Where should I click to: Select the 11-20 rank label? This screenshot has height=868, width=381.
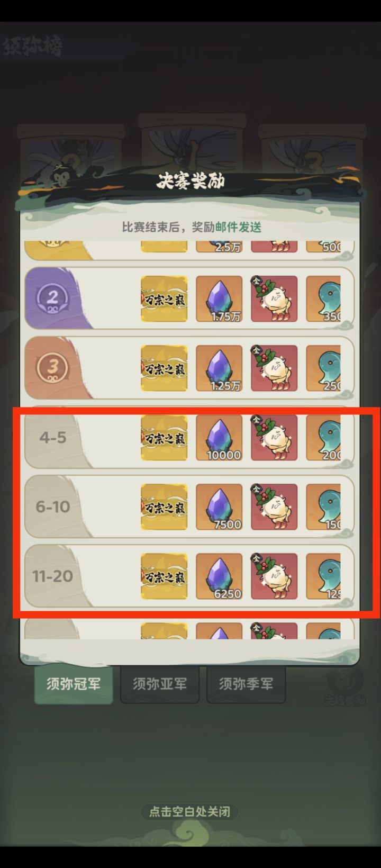[x=52, y=576]
